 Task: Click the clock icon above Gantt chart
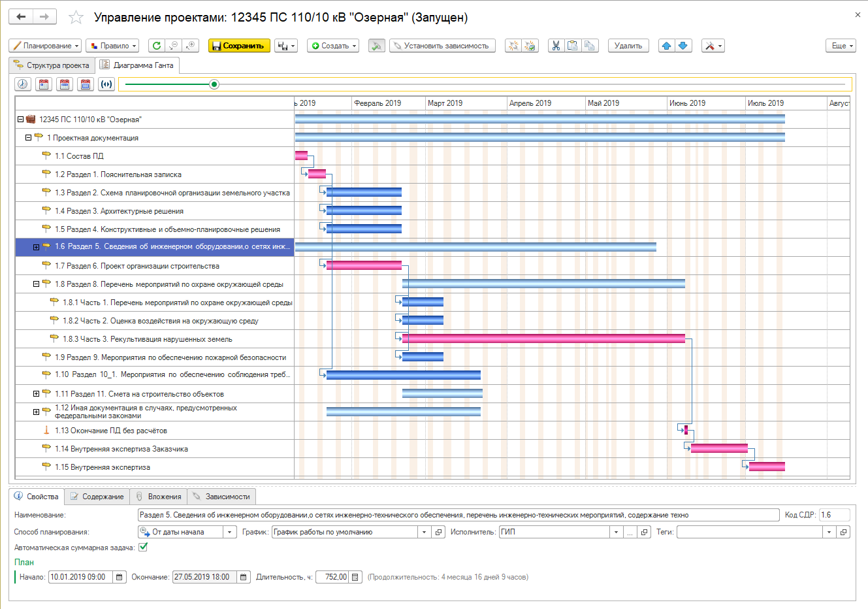(x=23, y=84)
